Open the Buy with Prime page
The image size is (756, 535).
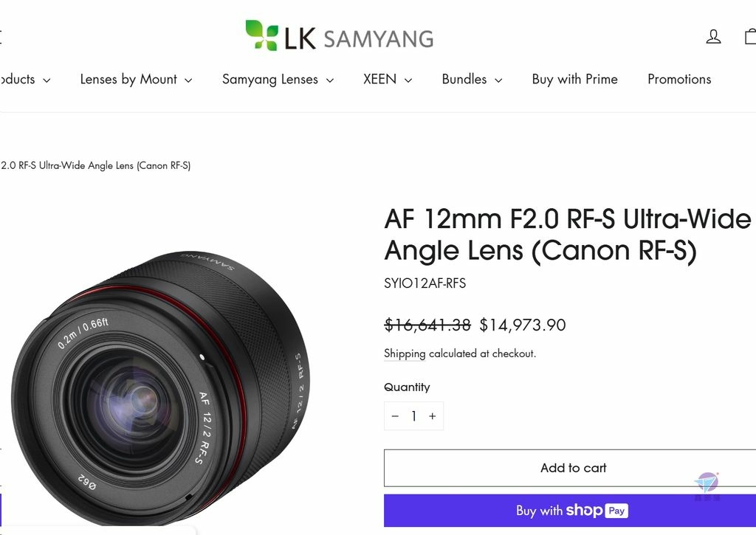point(574,80)
